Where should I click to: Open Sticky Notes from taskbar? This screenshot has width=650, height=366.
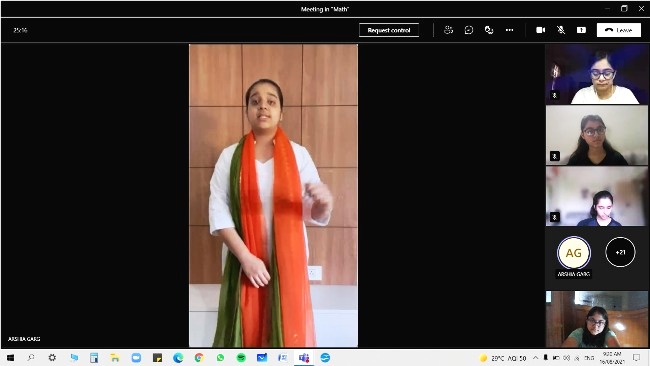coord(157,358)
